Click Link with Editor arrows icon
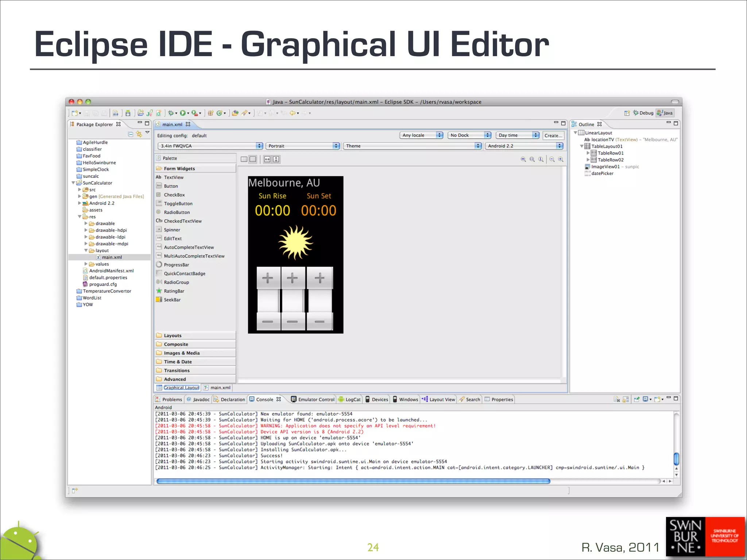The height and width of the screenshot is (560, 747). click(139, 134)
